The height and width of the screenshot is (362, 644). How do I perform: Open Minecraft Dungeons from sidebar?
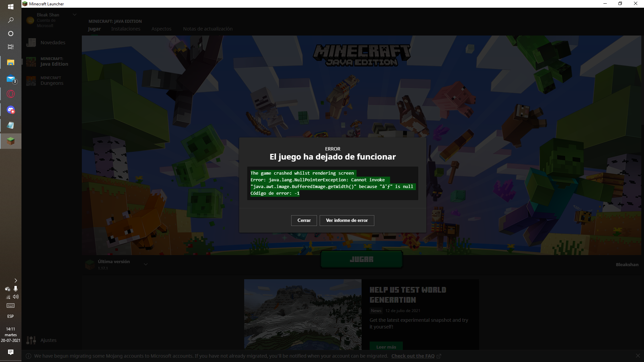coord(31,81)
